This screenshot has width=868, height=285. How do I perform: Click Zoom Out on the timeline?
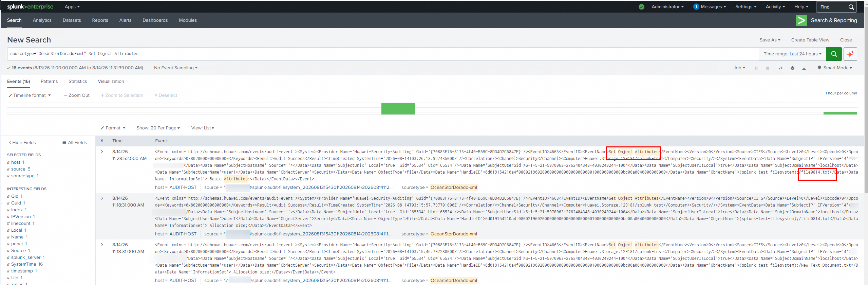(77, 95)
